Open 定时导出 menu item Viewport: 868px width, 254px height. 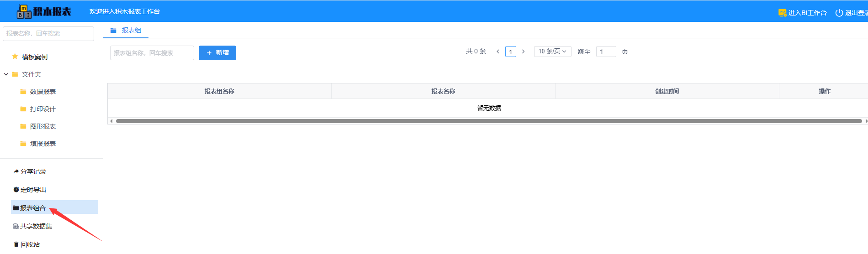point(33,190)
